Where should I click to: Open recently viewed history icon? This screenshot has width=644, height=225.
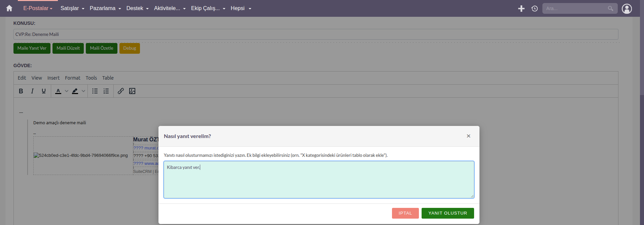click(x=535, y=8)
